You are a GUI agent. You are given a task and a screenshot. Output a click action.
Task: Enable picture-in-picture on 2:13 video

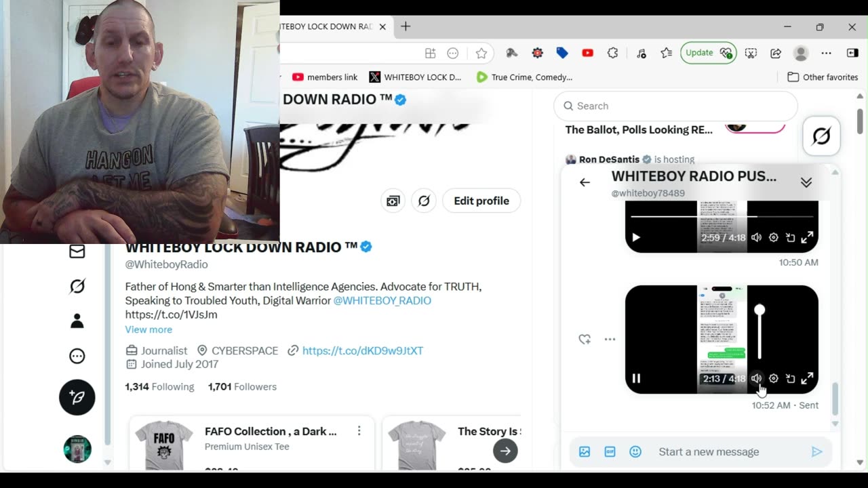[790, 378]
